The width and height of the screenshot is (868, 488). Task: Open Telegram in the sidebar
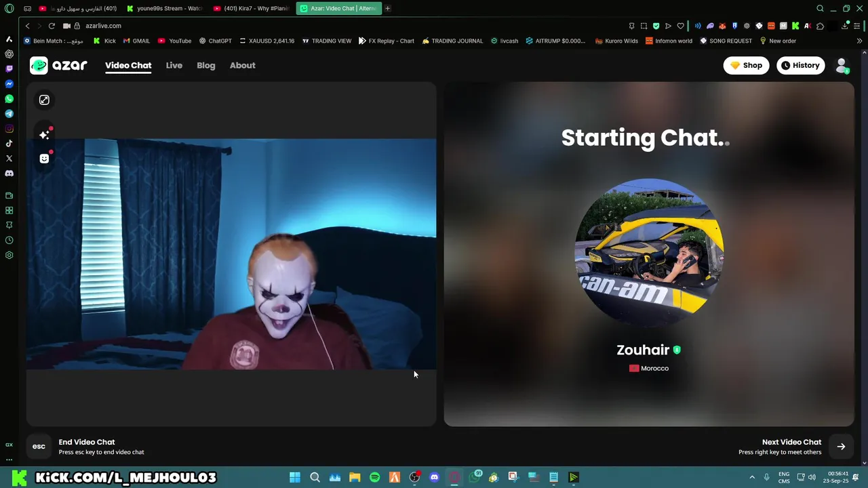[9, 114]
